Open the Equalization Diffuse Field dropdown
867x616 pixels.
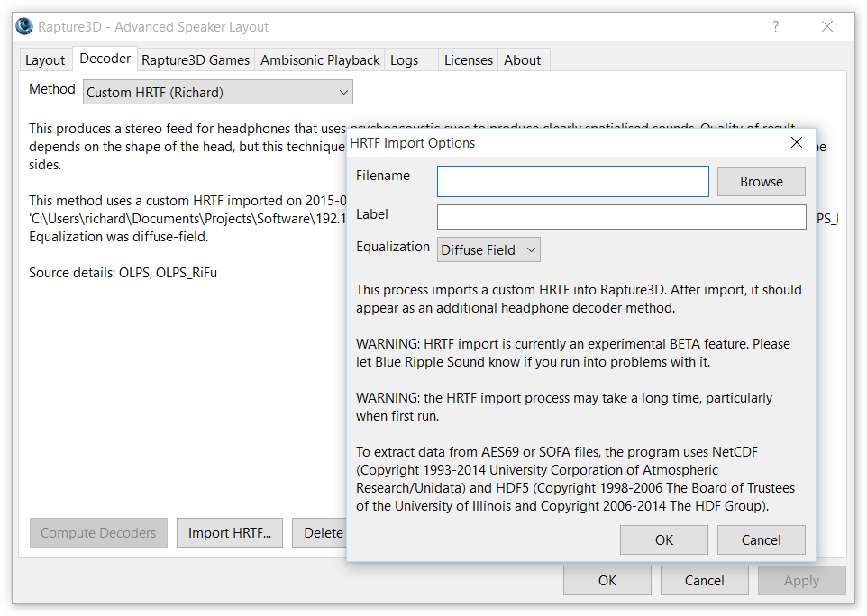pos(488,249)
